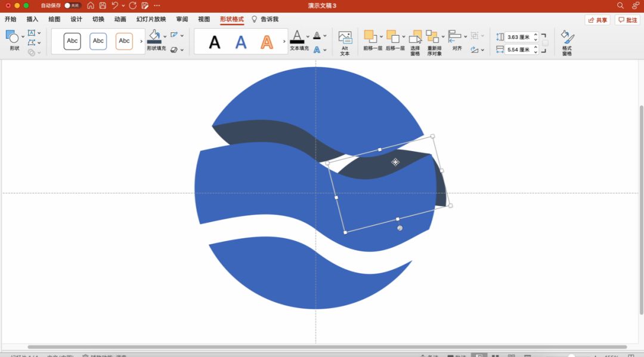Open the 审阅 (Review) tab
The width and height of the screenshot is (644, 357).
[182, 19]
